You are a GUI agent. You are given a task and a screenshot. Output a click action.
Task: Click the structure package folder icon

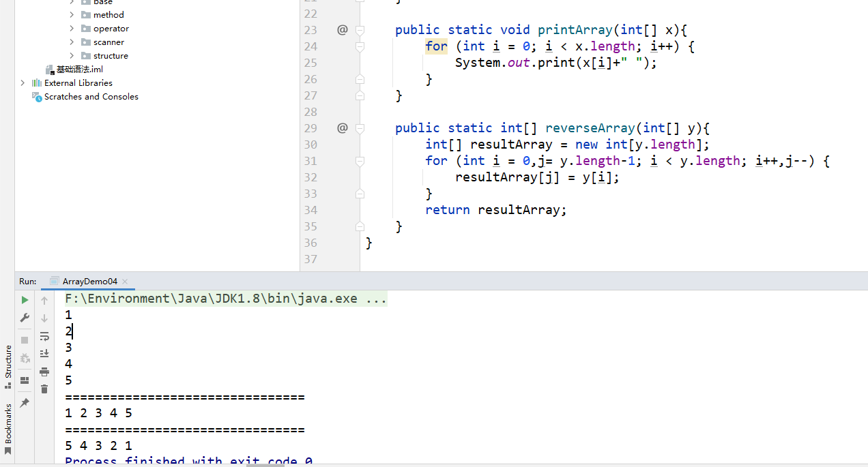(x=86, y=55)
